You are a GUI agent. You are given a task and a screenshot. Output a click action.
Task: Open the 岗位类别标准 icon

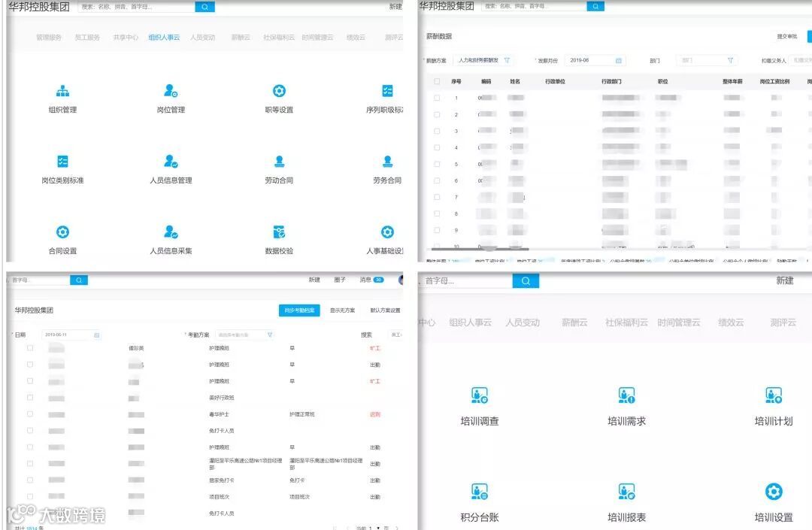coord(62,162)
